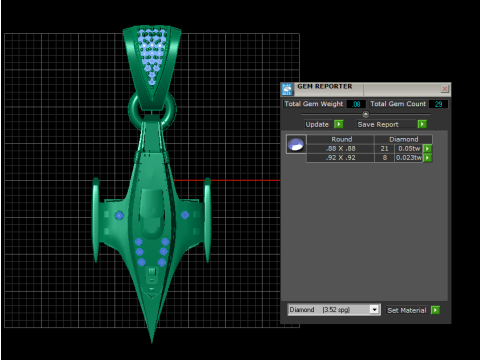Click the Gem Reporter title bar icon
480x360 pixels.
[x=287, y=89]
